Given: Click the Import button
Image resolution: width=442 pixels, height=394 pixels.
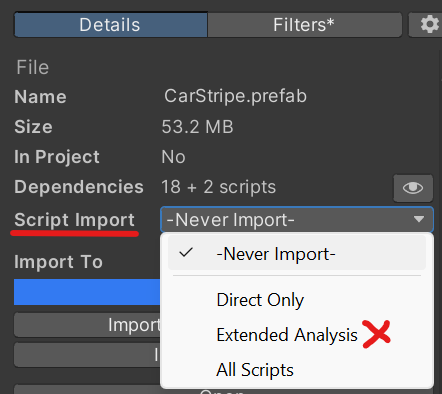Looking at the screenshot, I should 87,325.
